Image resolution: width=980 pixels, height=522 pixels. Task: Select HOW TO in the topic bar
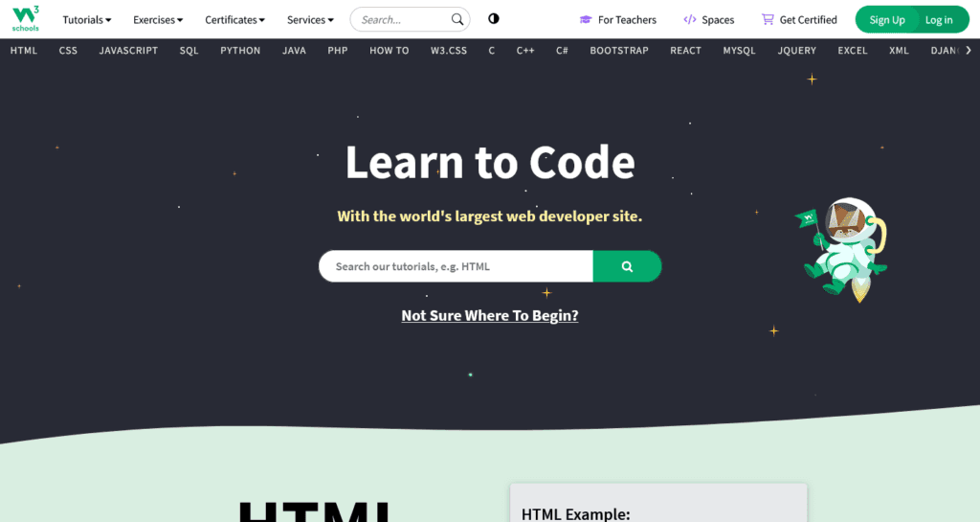(389, 51)
